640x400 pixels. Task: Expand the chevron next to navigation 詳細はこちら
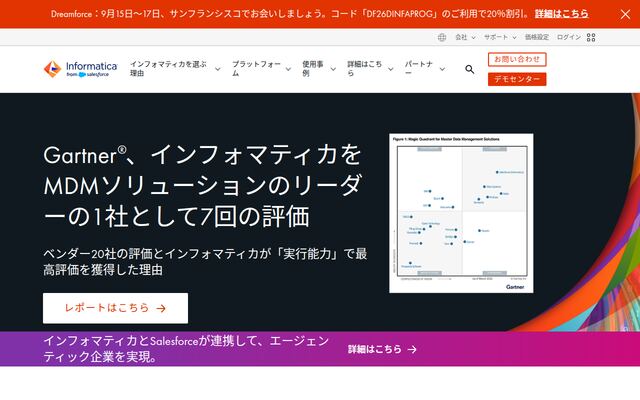(x=391, y=69)
